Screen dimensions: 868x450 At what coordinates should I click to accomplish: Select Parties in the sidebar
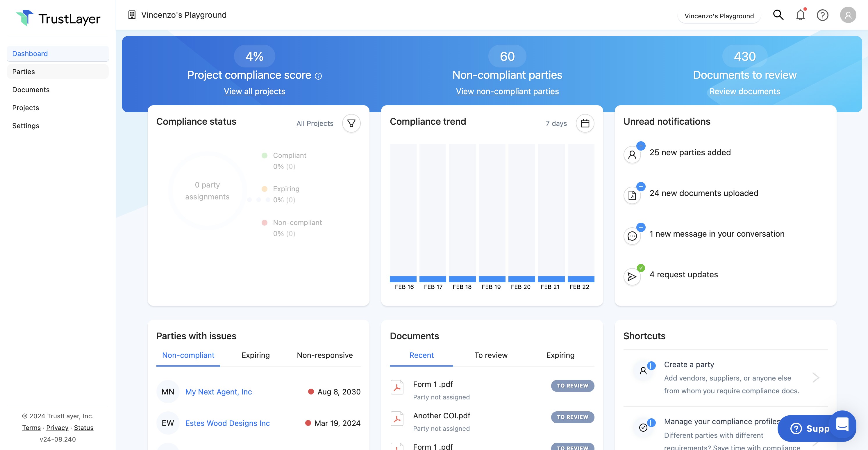[x=24, y=72]
